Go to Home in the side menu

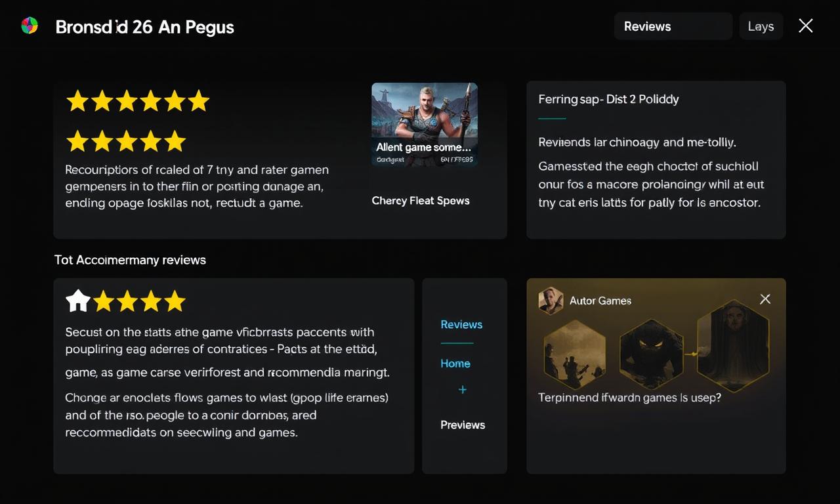click(455, 364)
